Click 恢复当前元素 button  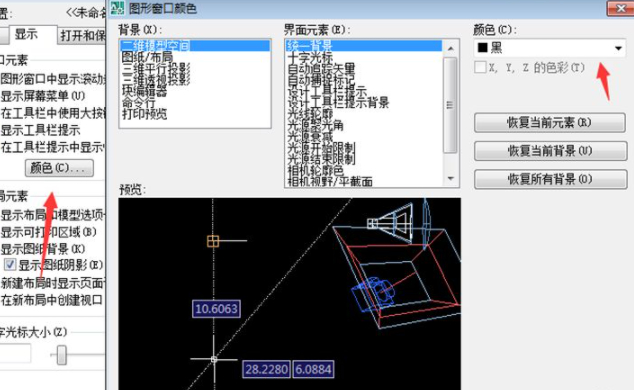(x=549, y=122)
